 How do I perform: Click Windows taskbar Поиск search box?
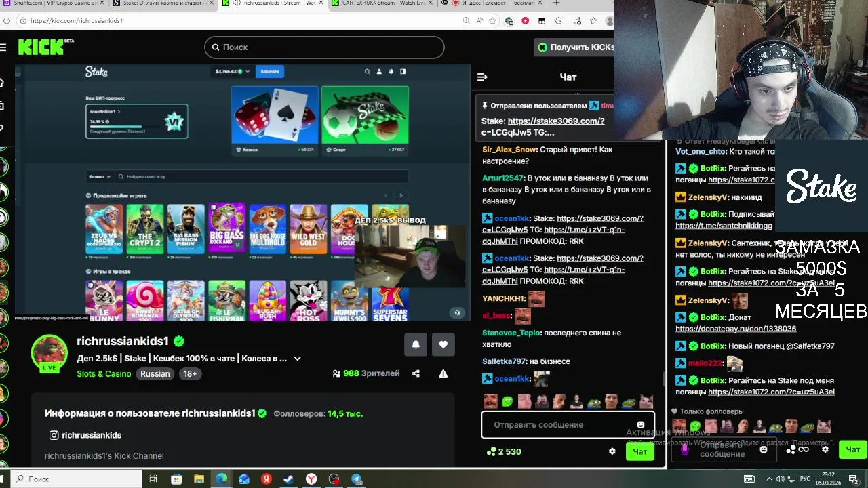click(77, 479)
